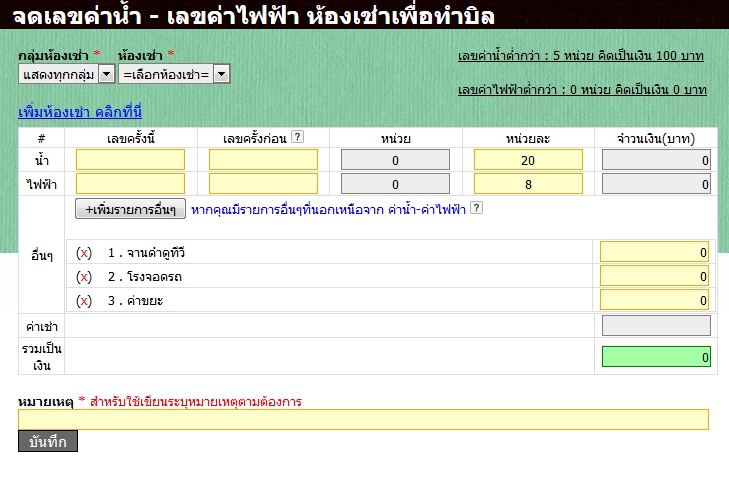
Task: Focus electricity current reading field
Action: click(130, 184)
